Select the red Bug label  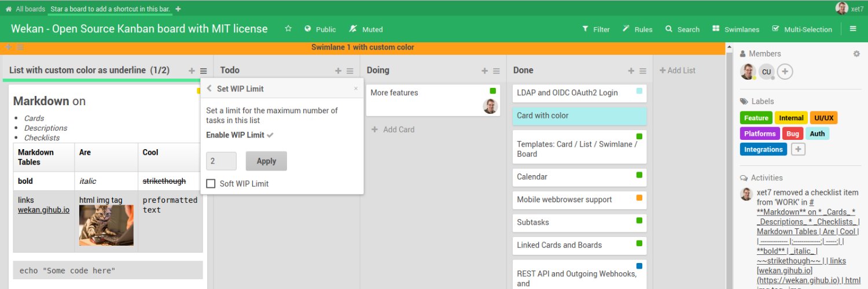point(793,134)
